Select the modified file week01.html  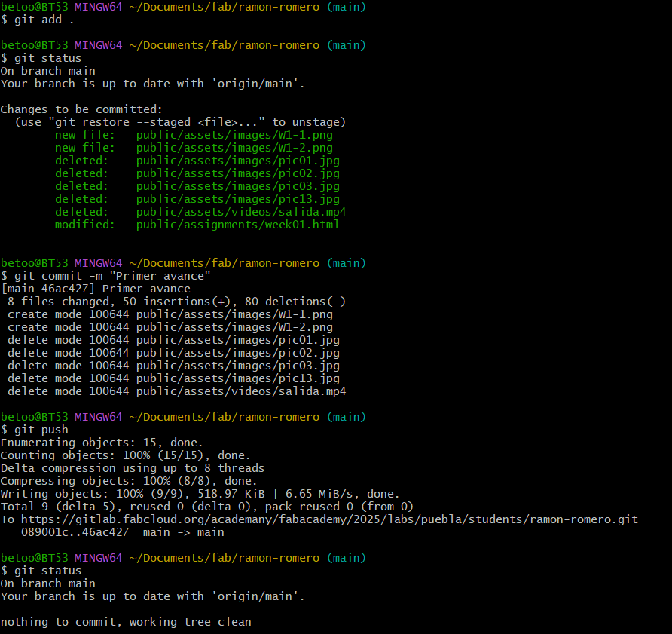point(237,225)
